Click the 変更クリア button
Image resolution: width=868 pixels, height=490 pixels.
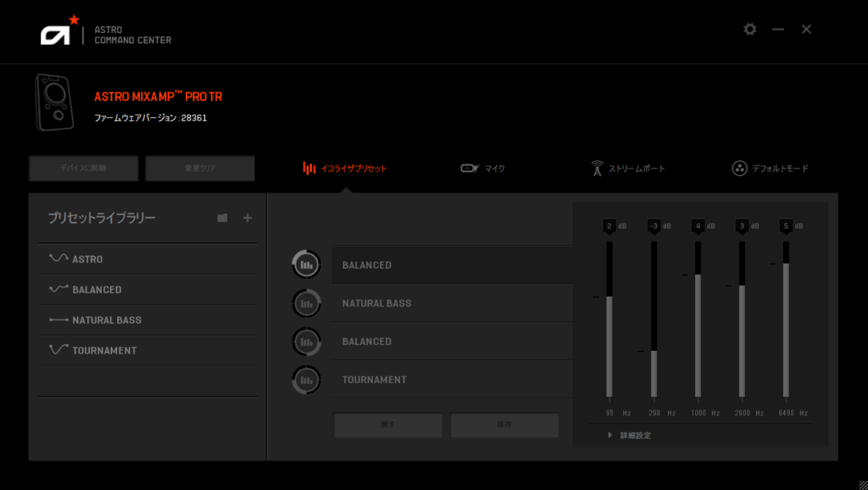[x=200, y=169]
